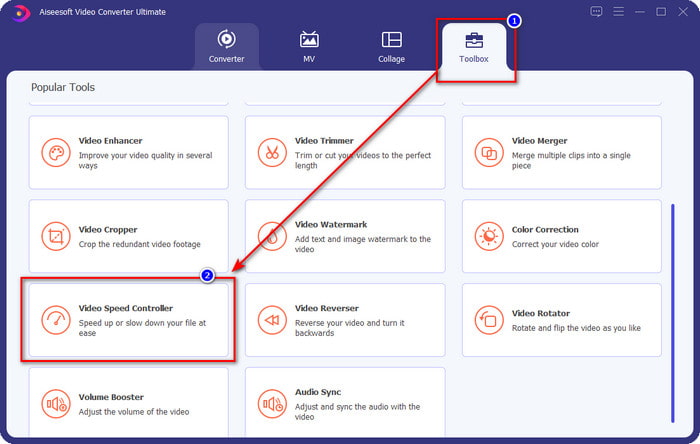
Task: Launch the Video Speed Controller title
Action: point(125,308)
